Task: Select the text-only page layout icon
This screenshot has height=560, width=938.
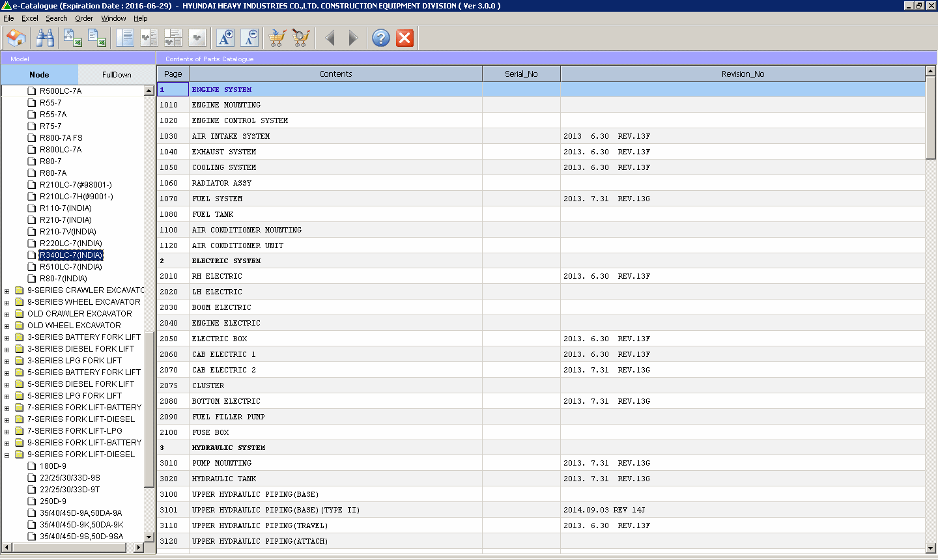Action: click(x=124, y=38)
